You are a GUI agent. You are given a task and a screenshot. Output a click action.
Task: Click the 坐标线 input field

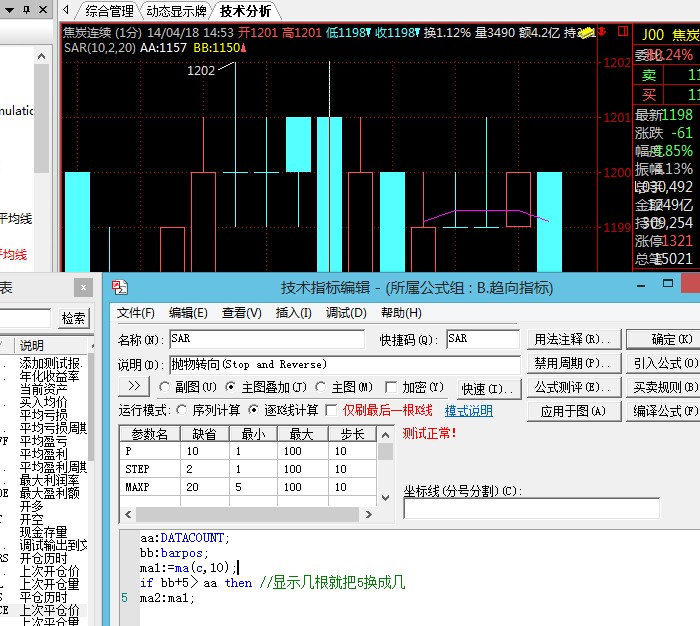pyautogui.click(x=531, y=509)
